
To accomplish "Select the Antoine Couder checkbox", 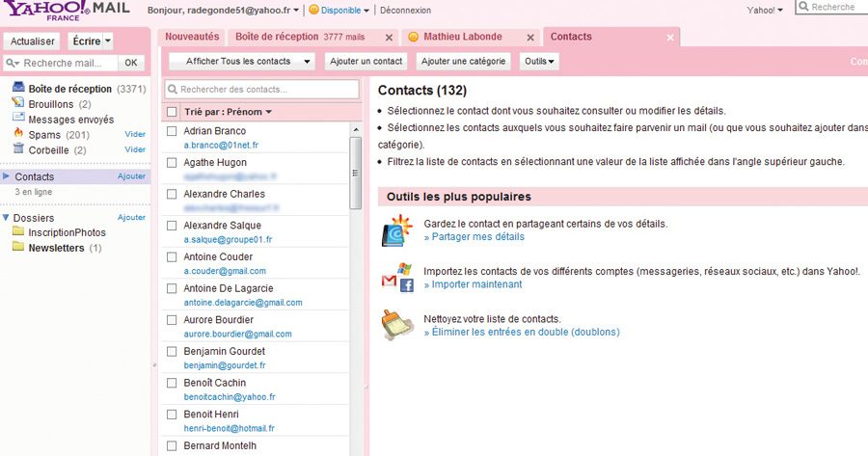I will (x=173, y=257).
